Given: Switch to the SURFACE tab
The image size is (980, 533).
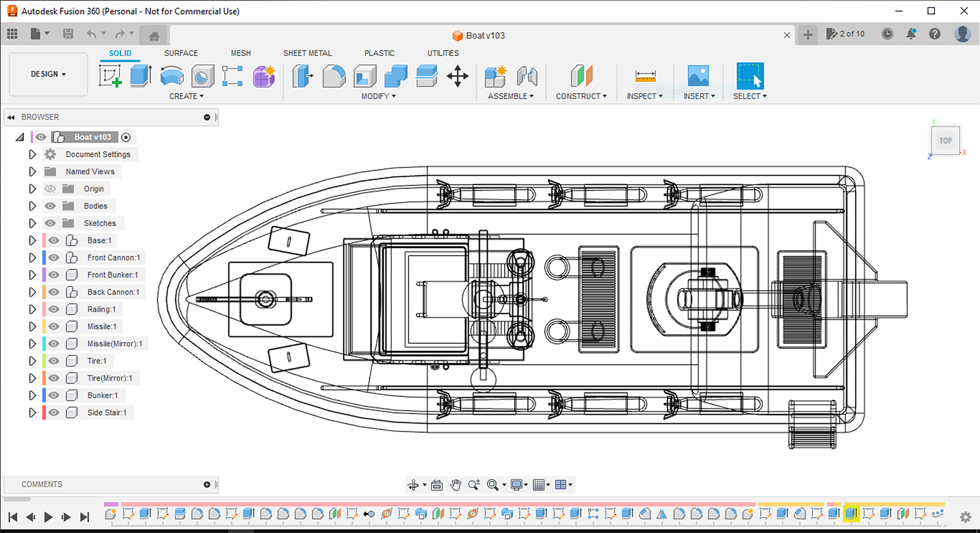Looking at the screenshot, I should tap(181, 53).
